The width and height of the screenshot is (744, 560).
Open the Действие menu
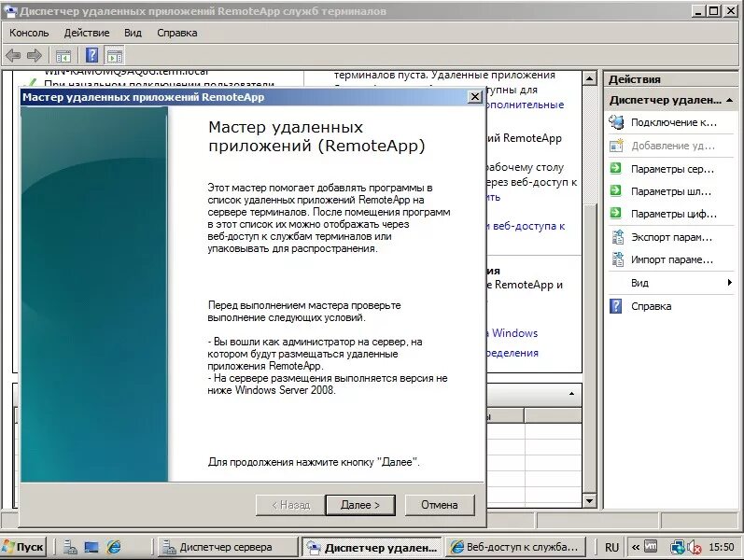87,33
